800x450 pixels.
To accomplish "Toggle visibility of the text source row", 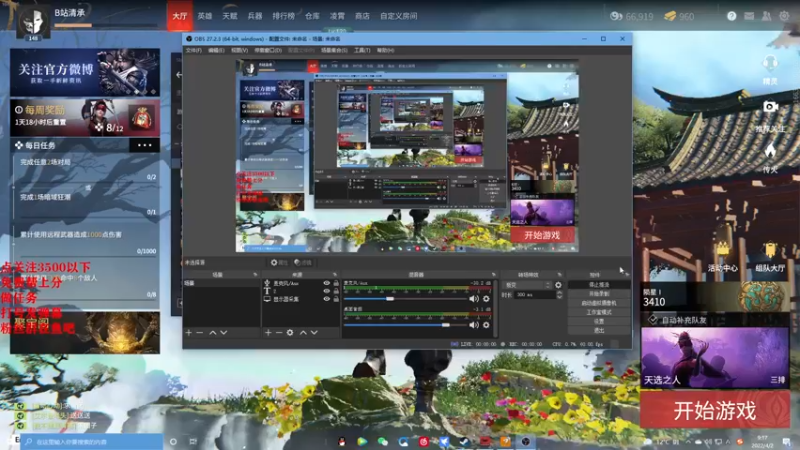I will (327, 291).
